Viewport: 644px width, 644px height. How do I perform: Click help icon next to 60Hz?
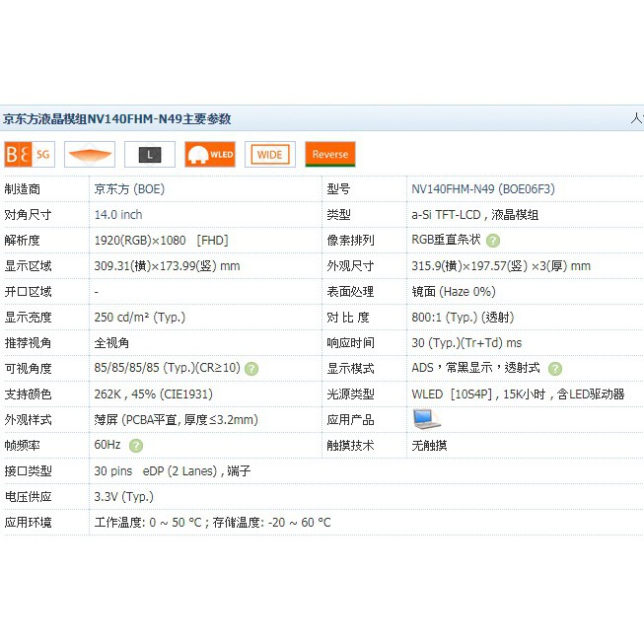tap(135, 446)
